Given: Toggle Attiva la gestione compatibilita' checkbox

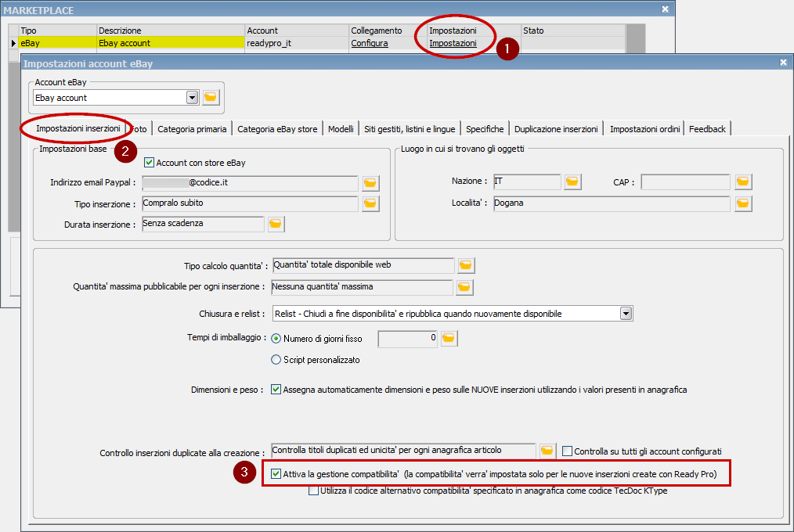Looking at the screenshot, I should point(276,474).
